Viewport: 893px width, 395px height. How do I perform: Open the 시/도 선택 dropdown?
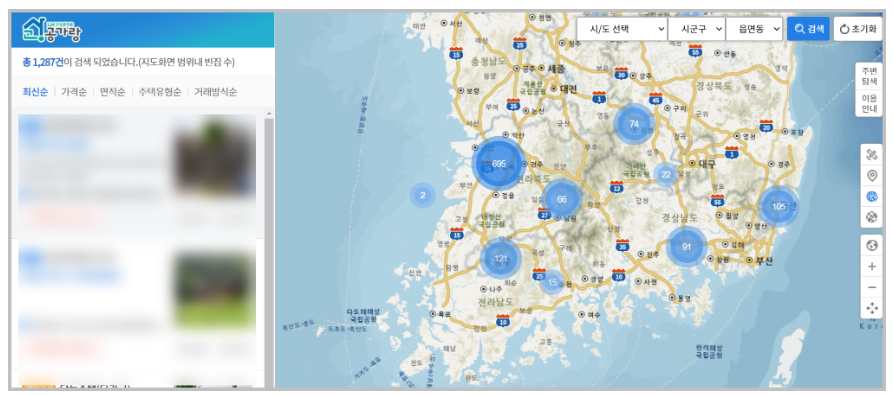(622, 29)
